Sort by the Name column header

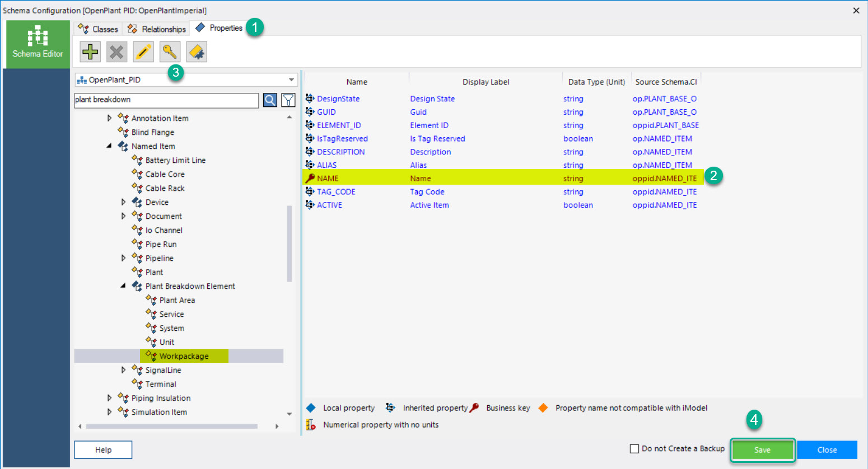click(357, 82)
